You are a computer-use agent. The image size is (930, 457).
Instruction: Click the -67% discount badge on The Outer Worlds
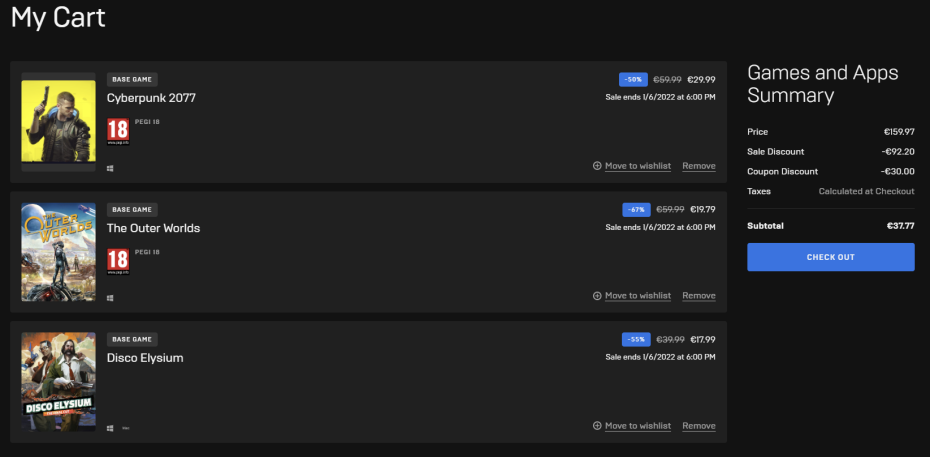(x=635, y=209)
